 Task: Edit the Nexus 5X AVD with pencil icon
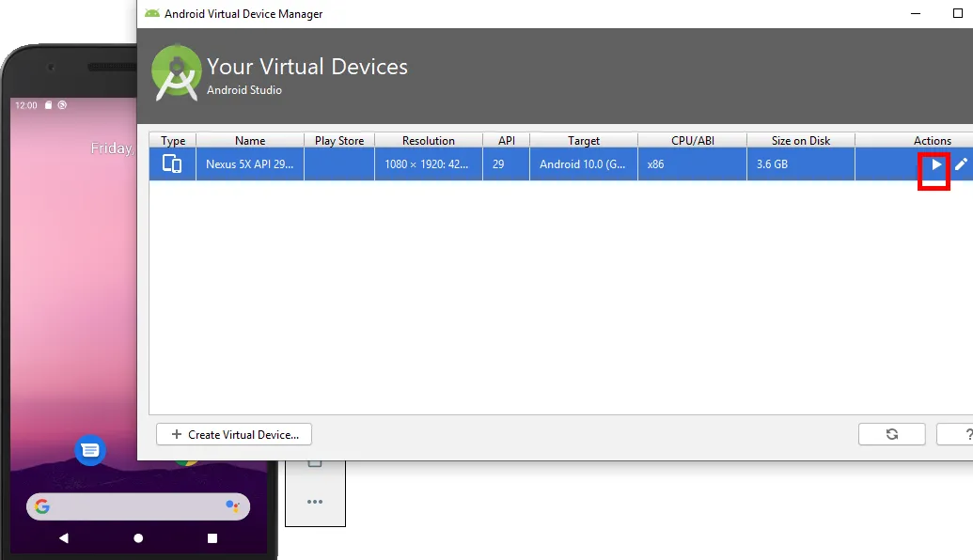[x=961, y=164]
